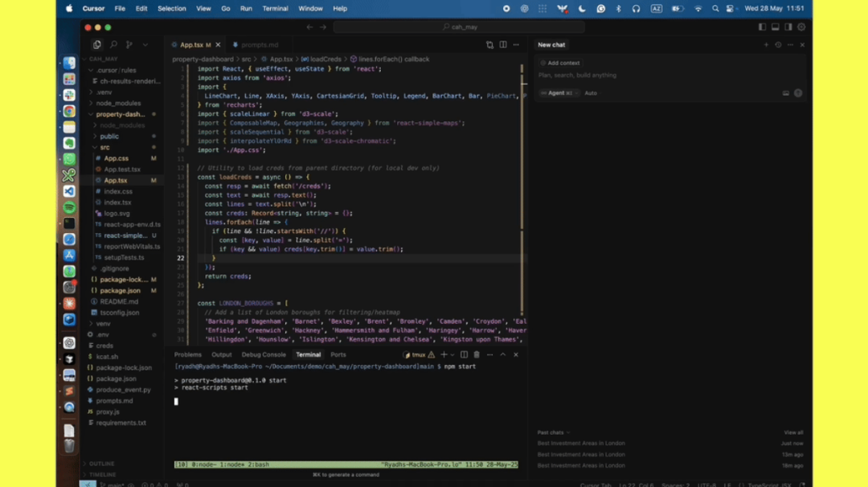Click the chat input field placeholder

tap(577, 76)
